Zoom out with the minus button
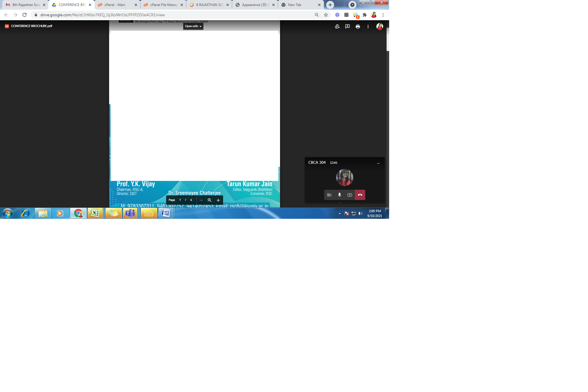 pyautogui.click(x=201, y=200)
